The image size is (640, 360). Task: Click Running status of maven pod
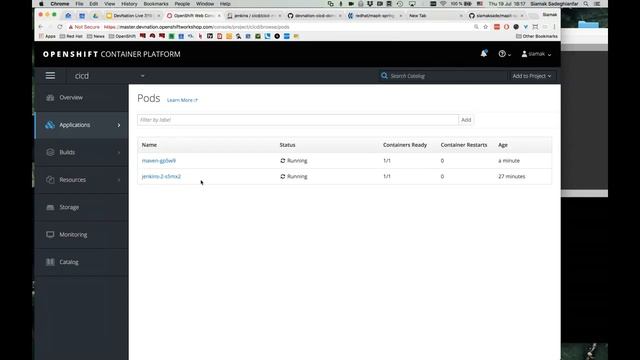click(293, 160)
